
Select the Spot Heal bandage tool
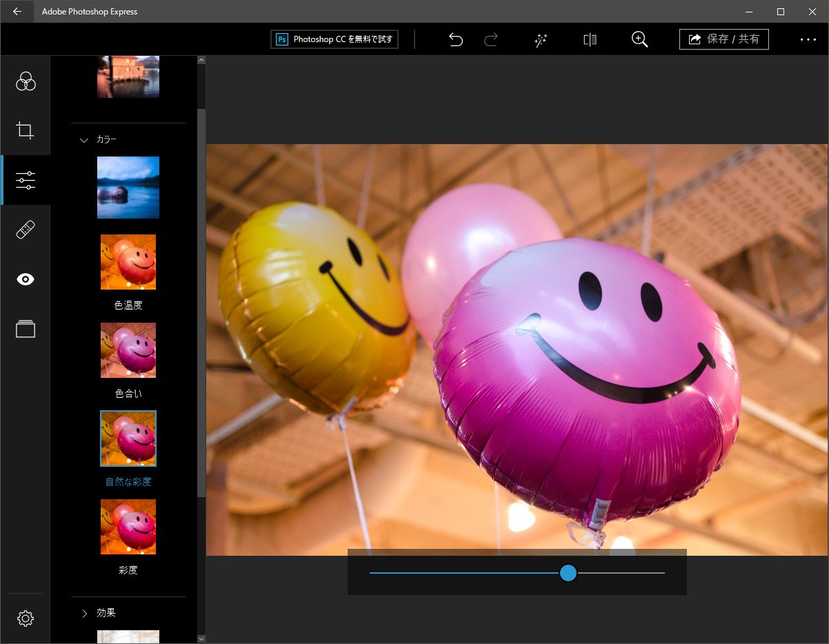coord(26,230)
